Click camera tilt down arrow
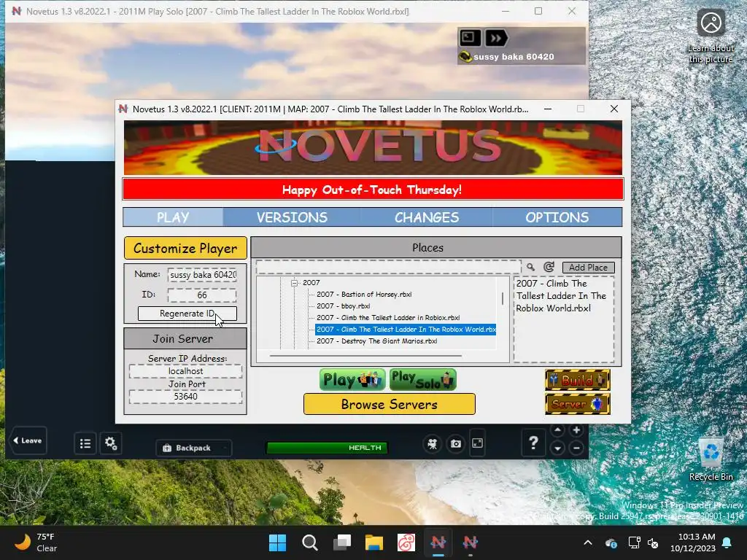The height and width of the screenshot is (560, 747). [x=557, y=448]
